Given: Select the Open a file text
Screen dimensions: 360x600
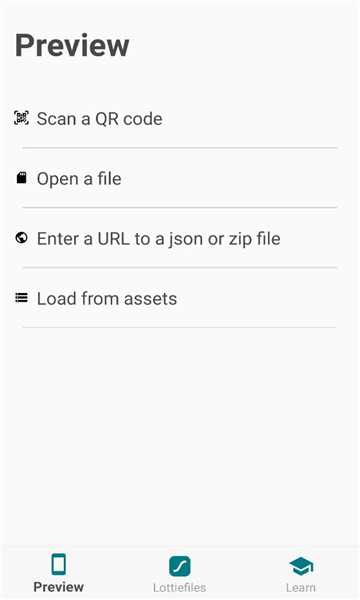Looking at the screenshot, I should click(x=79, y=179).
